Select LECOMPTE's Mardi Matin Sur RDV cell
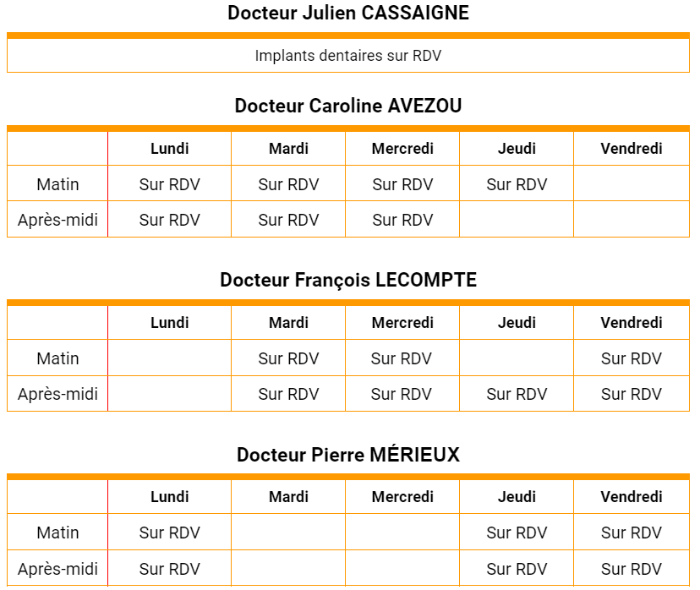Screen dimensions: 700x590 pos(288,358)
